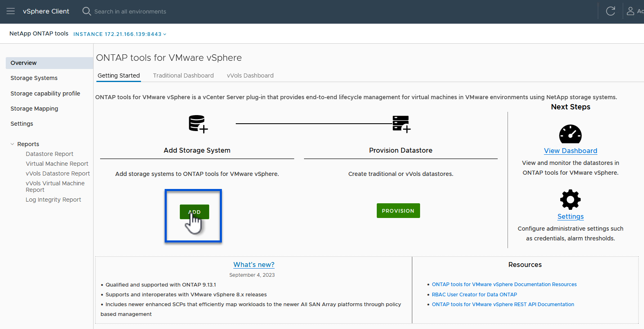
Task: Select Storage capability profile in the sidebar
Action: (45, 93)
